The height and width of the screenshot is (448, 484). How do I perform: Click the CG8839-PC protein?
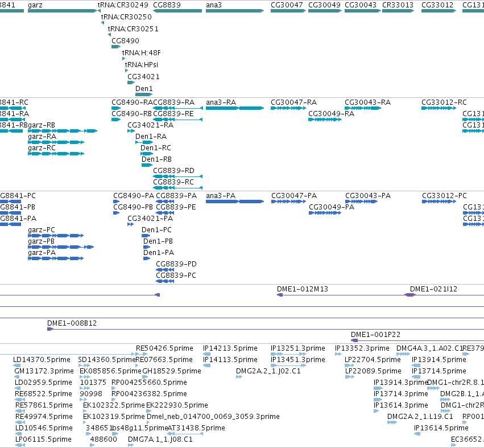tap(165, 281)
